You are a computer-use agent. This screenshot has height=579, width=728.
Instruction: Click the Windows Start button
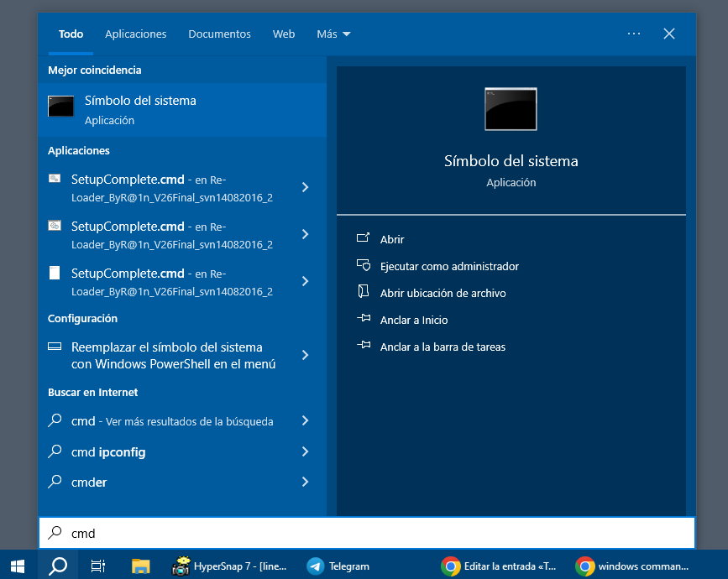coord(18,566)
